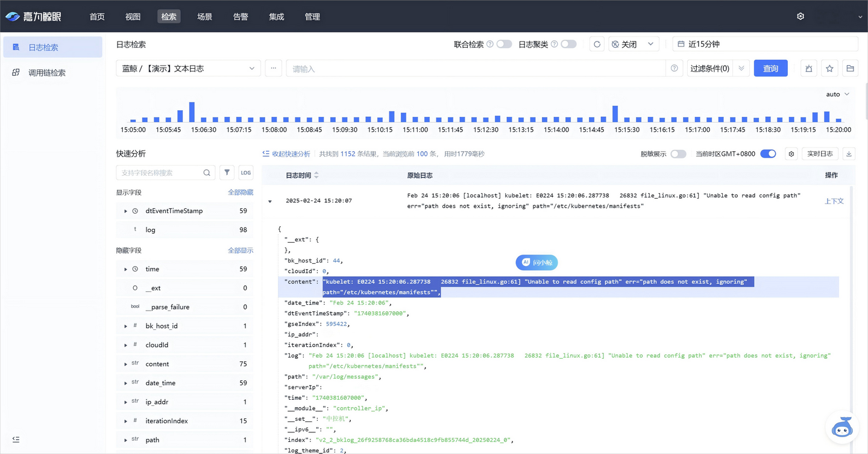Toggle the 当前时区GMT+0800 switch
The image size is (868, 454).
coord(768,154)
